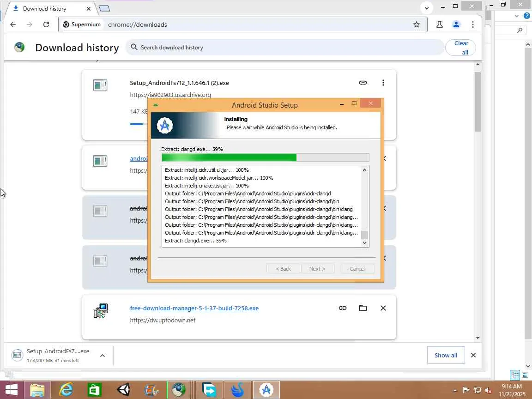Open the Windows Store taskbar icon
The width and height of the screenshot is (532, 399).
coord(94,390)
